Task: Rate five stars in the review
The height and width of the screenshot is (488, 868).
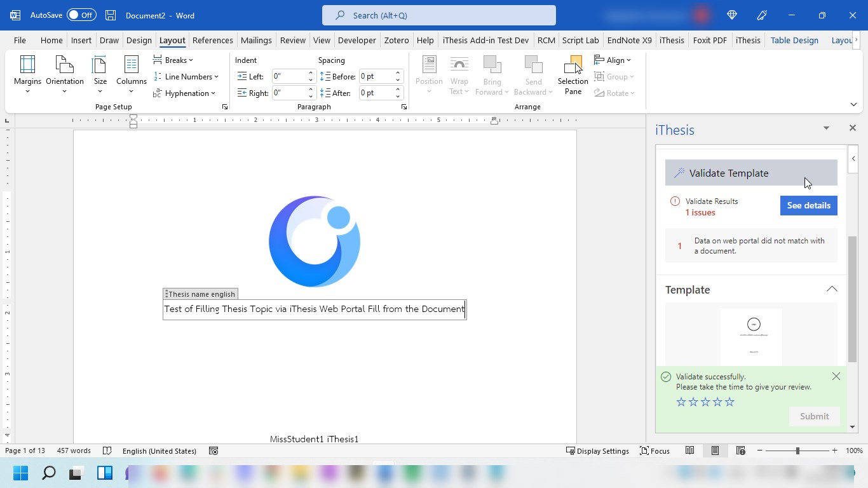Action: tap(729, 402)
